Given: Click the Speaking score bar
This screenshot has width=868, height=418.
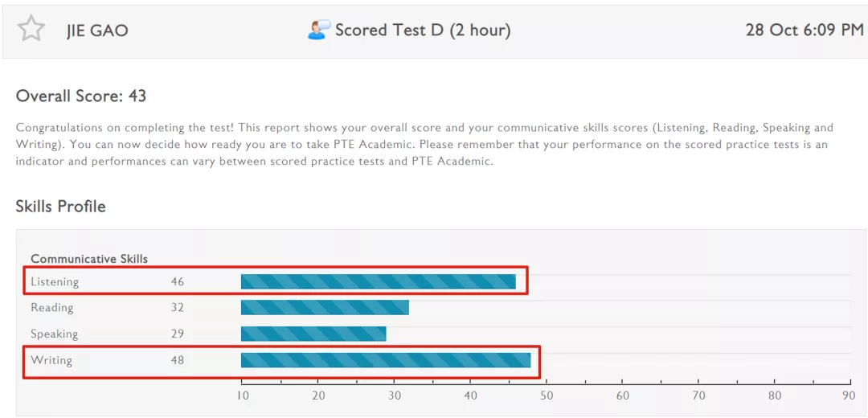Looking at the screenshot, I should pyautogui.click(x=313, y=334).
